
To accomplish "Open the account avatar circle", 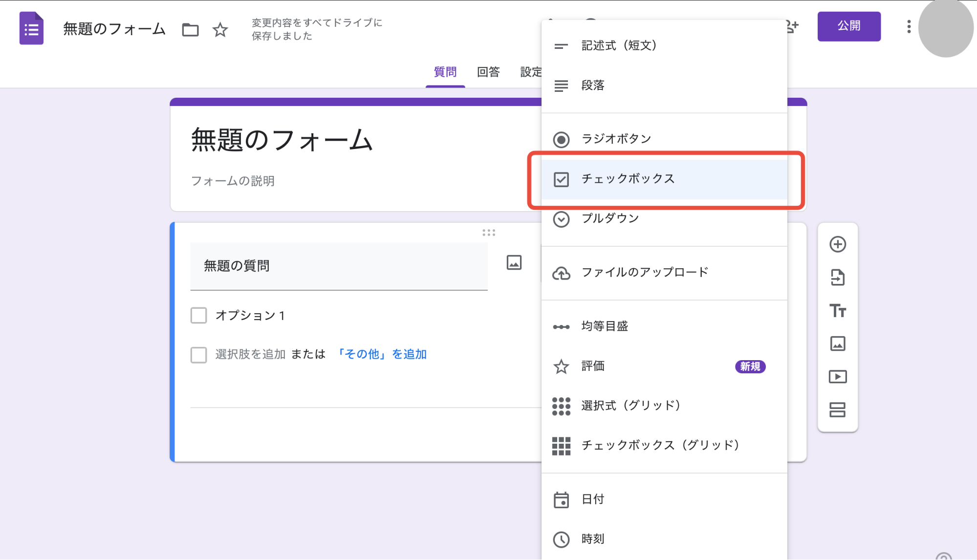I will click(946, 28).
